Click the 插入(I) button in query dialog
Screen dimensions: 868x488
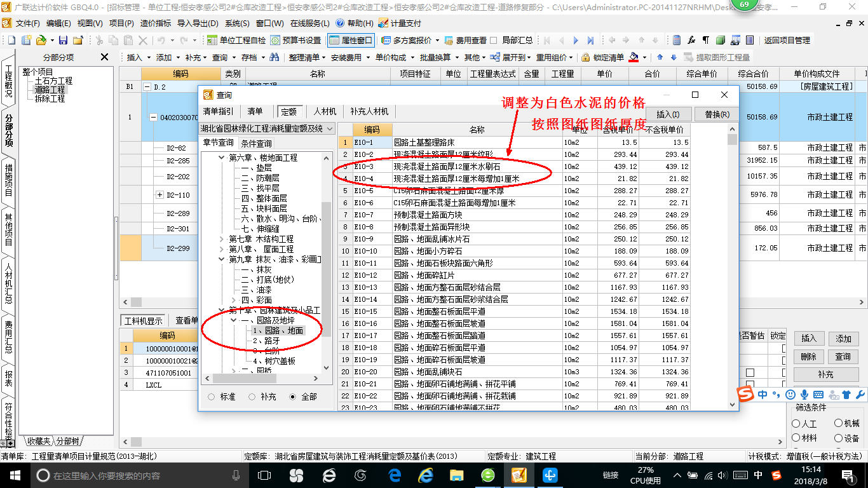coord(668,114)
